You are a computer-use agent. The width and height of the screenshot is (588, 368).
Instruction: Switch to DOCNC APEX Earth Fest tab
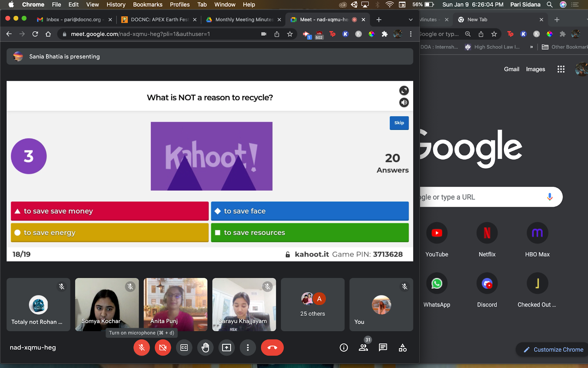160,20
